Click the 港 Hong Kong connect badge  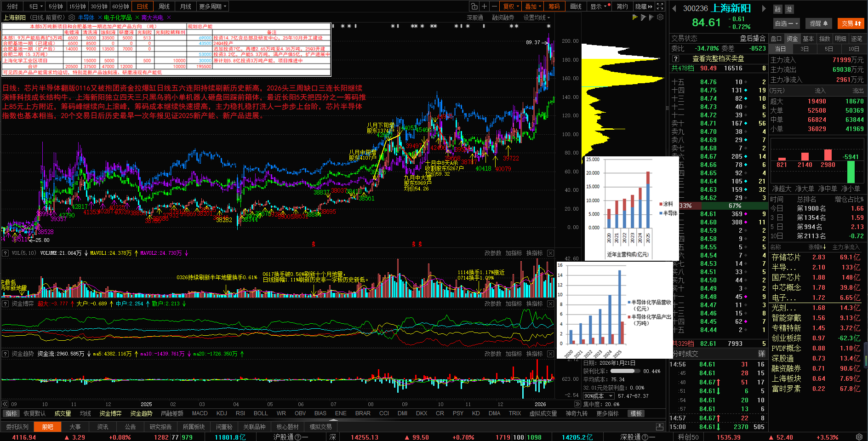coord(789,9)
